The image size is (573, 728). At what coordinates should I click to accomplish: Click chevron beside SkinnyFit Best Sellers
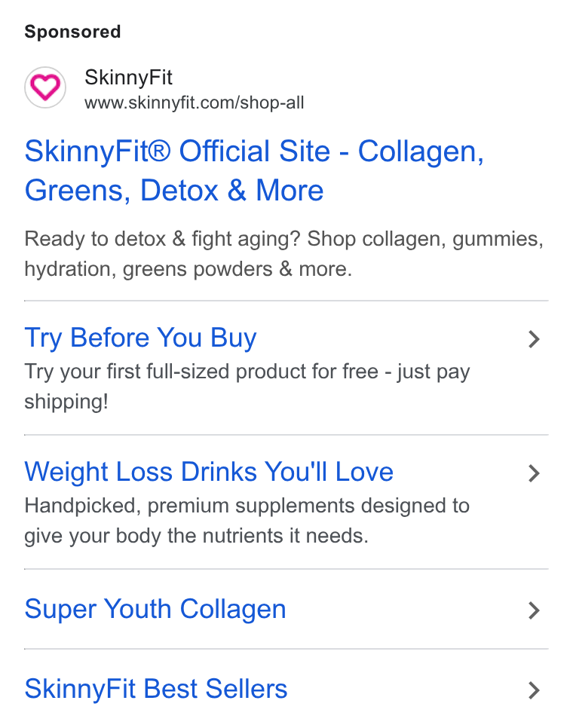(x=534, y=690)
